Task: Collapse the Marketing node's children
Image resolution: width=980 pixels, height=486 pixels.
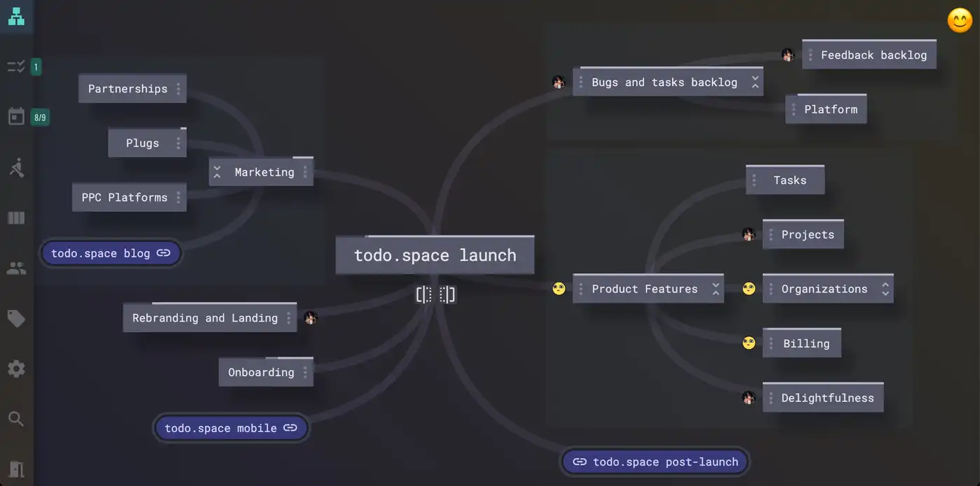Action: tap(217, 171)
